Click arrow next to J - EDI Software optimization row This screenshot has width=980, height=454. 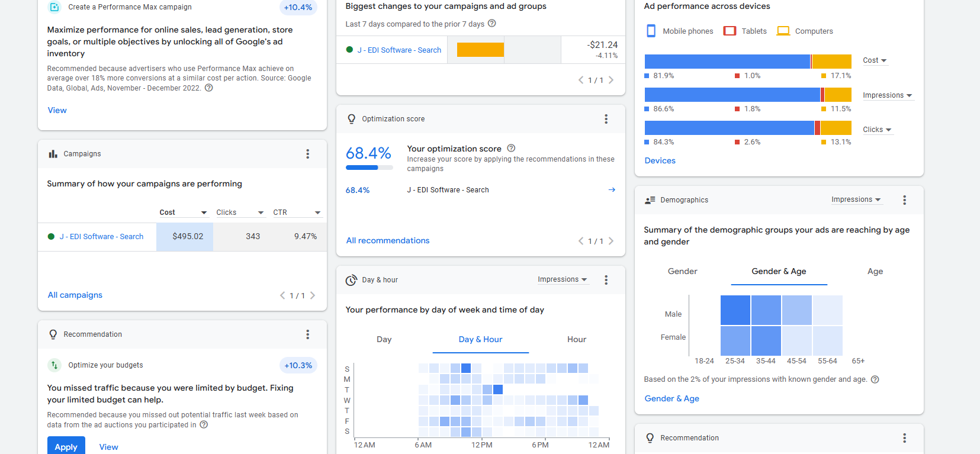612,190
